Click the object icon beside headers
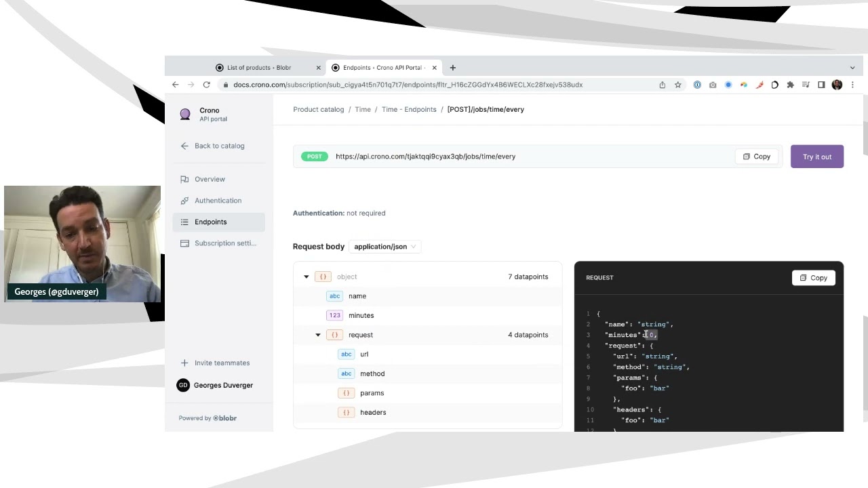Image resolution: width=868 pixels, height=488 pixels. click(347, 412)
